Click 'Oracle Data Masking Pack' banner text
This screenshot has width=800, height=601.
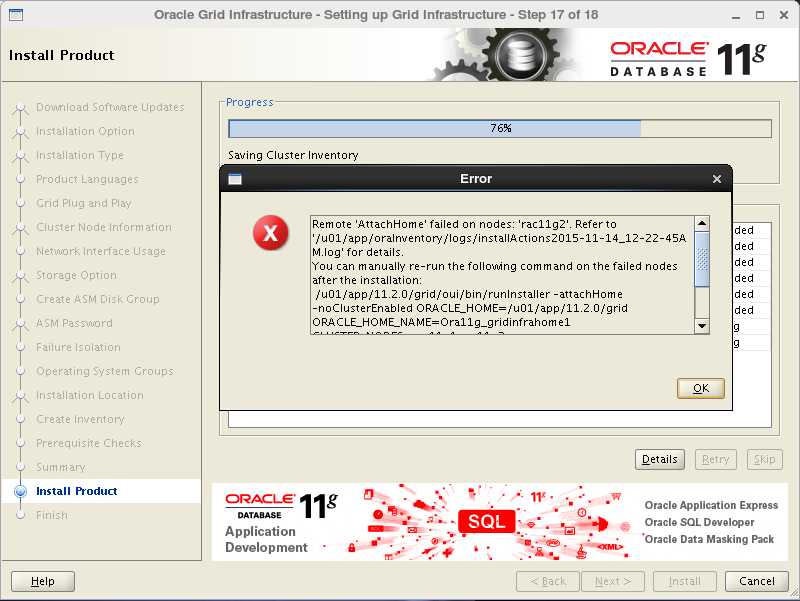point(709,539)
